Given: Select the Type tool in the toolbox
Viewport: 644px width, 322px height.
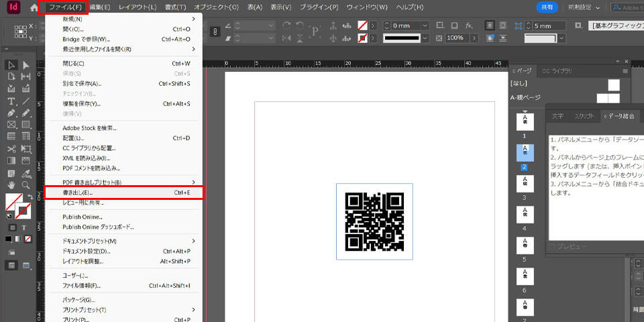Looking at the screenshot, I should click(11, 101).
